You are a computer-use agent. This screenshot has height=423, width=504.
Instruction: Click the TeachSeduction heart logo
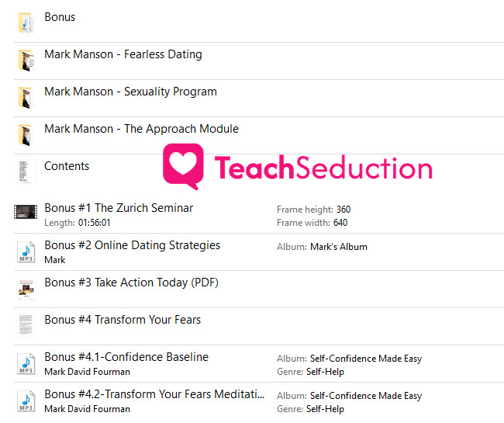point(183,166)
